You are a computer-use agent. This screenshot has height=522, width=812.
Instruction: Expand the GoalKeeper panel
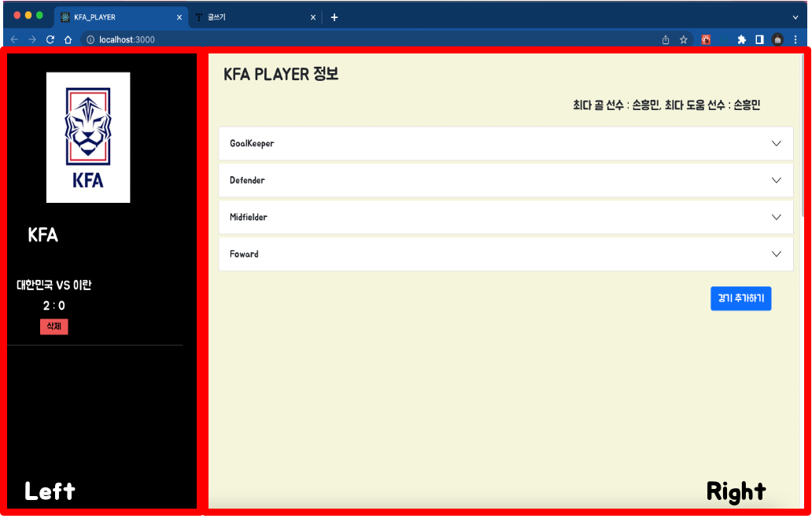tap(506, 143)
